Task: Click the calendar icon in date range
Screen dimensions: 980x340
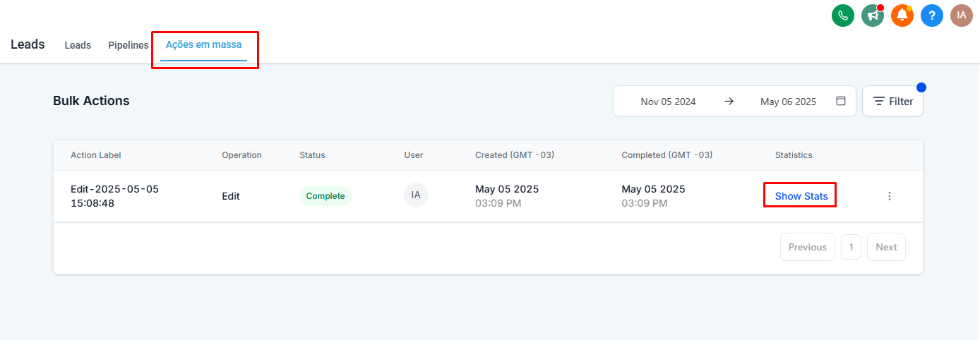Action: coord(841,101)
